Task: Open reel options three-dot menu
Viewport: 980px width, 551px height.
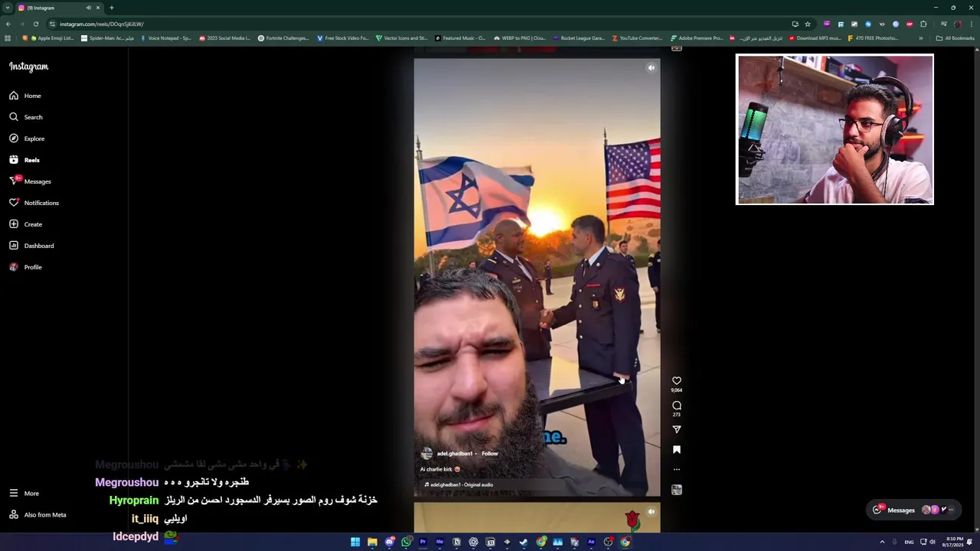Action: (x=676, y=469)
